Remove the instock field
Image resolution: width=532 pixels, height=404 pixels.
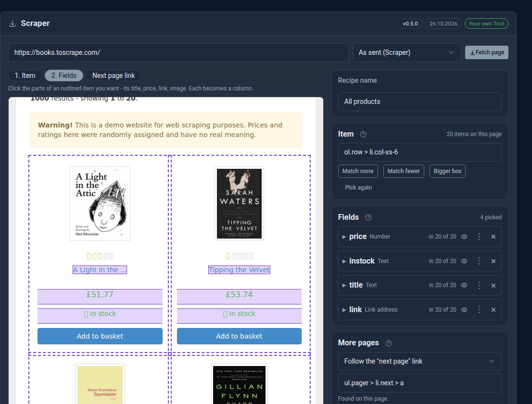[x=494, y=261]
